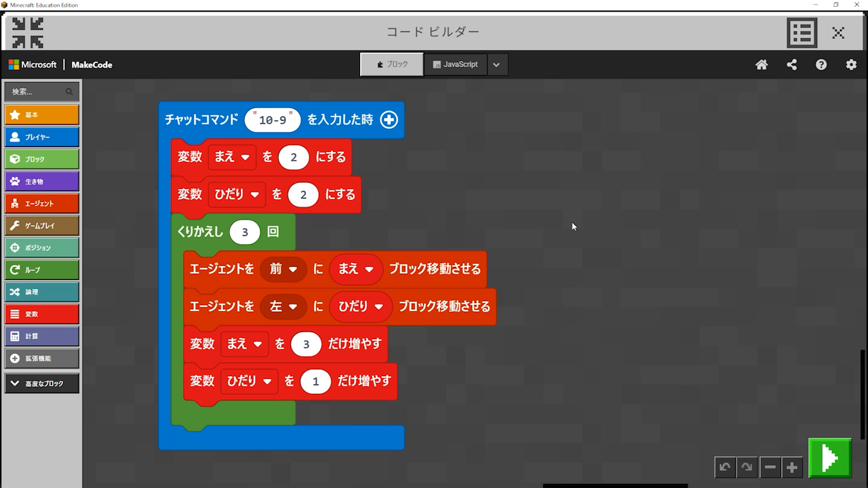Open the 前 direction dropdown in agent block
The height and width of the screenshot is (488, 868).
[x=283, y=269]
